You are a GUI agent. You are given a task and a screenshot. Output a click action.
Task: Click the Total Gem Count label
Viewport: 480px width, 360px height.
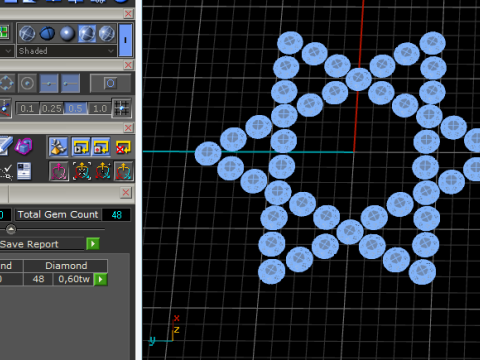click(x=58, y=214)
